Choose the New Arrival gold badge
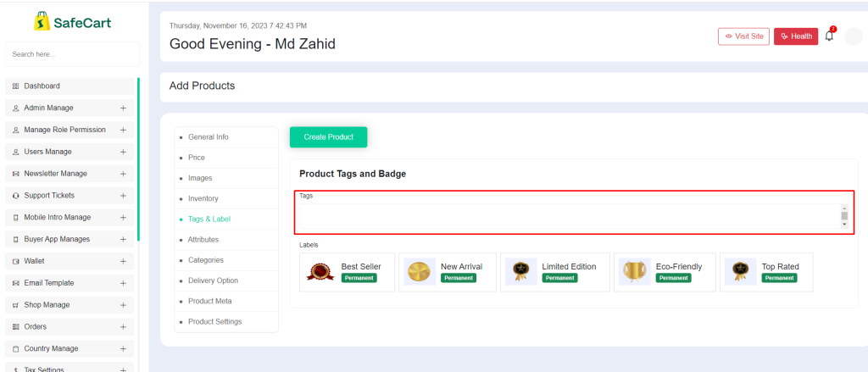The width and height of the screenshot is (868, 372). (420, 272)
